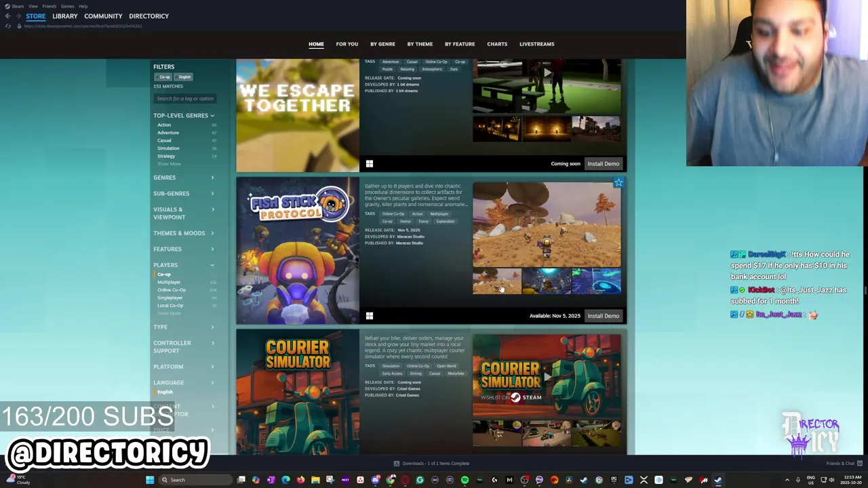
Task: Open the Windows Start menu
Action: [x=150, y=480]
